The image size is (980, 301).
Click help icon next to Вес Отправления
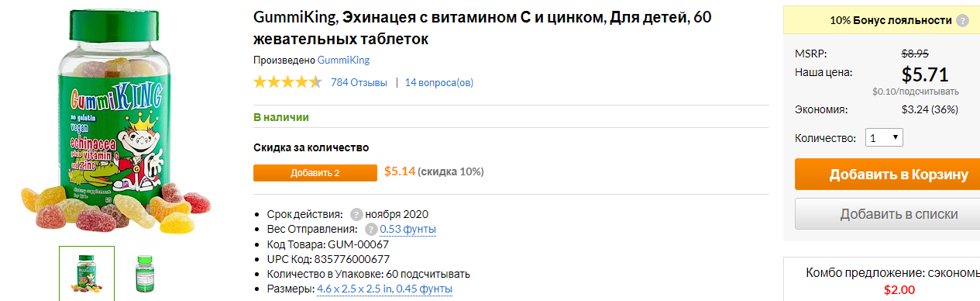(x=370, y=229)
